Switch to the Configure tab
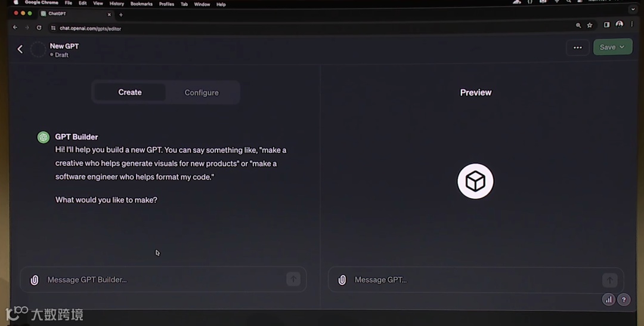The width and height of the screenshot is (644, 326). 202,93
